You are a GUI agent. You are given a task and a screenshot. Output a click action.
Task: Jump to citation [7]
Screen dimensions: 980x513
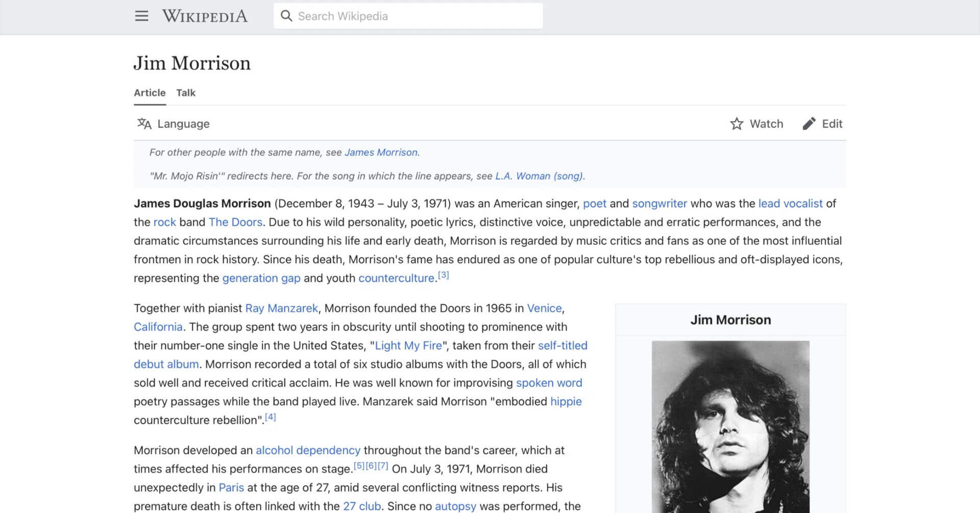[x=383, y=466]
